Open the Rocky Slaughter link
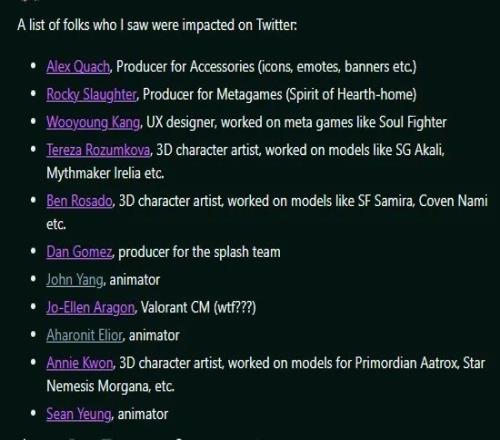This screenshot has width=500, height=440. (91, 95)
